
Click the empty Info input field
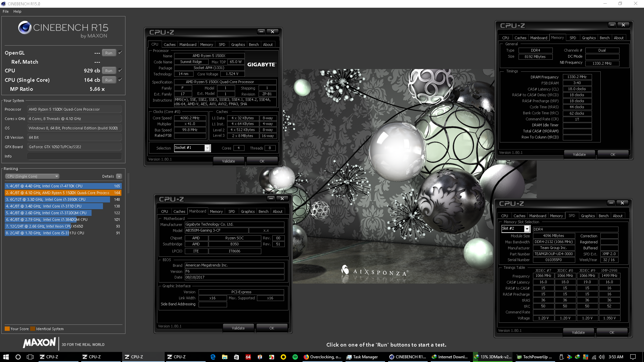tap(74, 156)
